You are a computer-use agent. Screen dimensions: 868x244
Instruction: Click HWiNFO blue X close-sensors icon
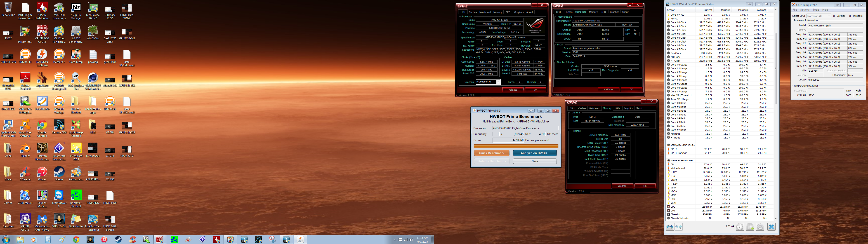click(x=771, y=227)
